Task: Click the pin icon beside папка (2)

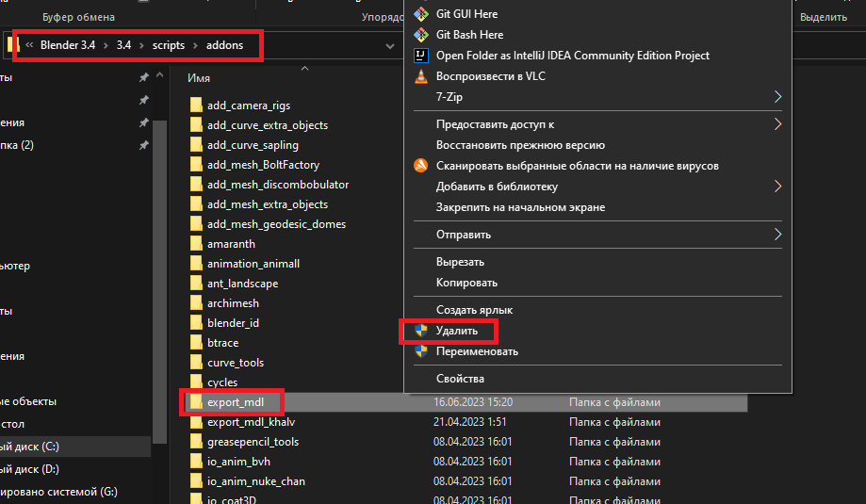Action: click(143, 145)
